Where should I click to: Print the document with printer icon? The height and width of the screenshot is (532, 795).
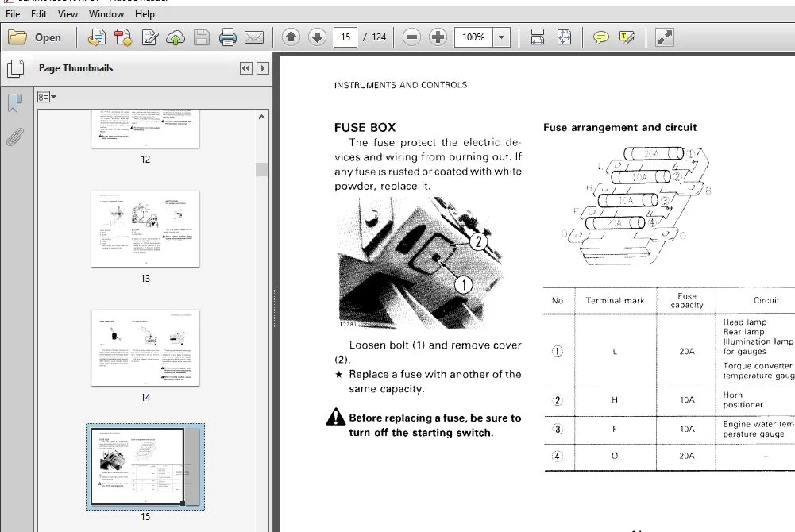(228, 37)
